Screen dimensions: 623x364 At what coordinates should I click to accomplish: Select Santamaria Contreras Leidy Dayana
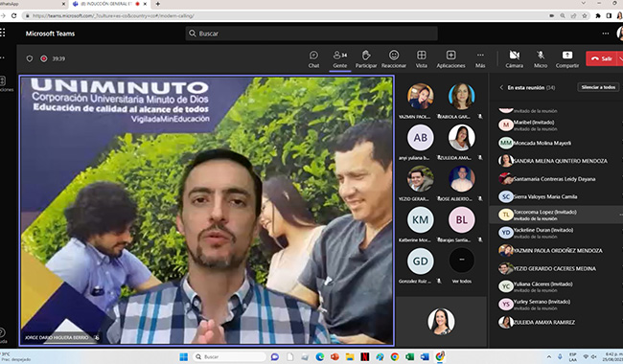pos(556,178)
